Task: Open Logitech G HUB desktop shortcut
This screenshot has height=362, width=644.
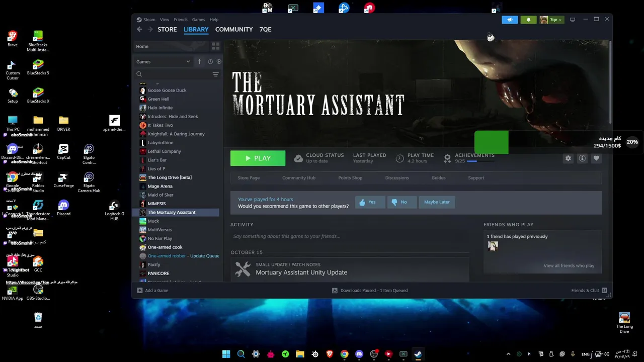Action: [114, 210]
